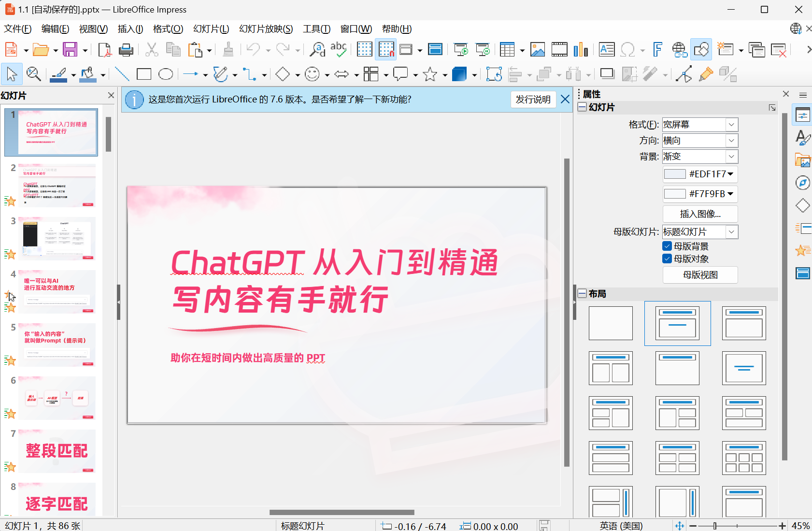The height and width of the screenshot is (531, 812).
Task: Click the 发行说明 button
Action: coord(533,100)
